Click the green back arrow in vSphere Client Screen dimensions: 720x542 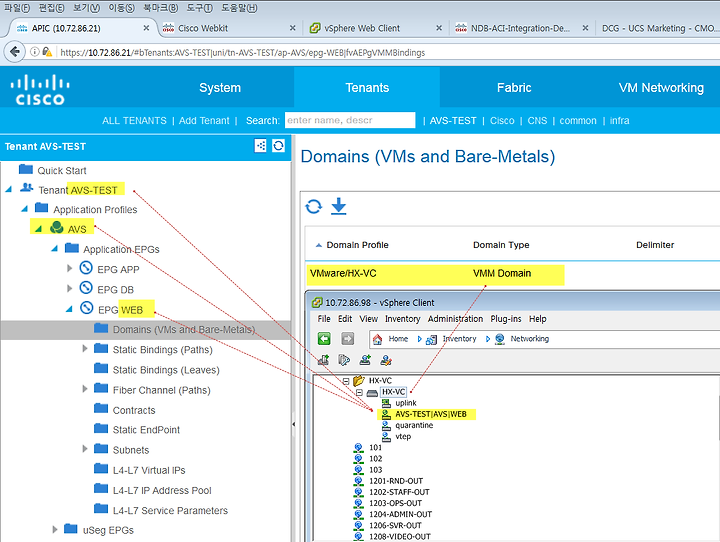[324, 339]
